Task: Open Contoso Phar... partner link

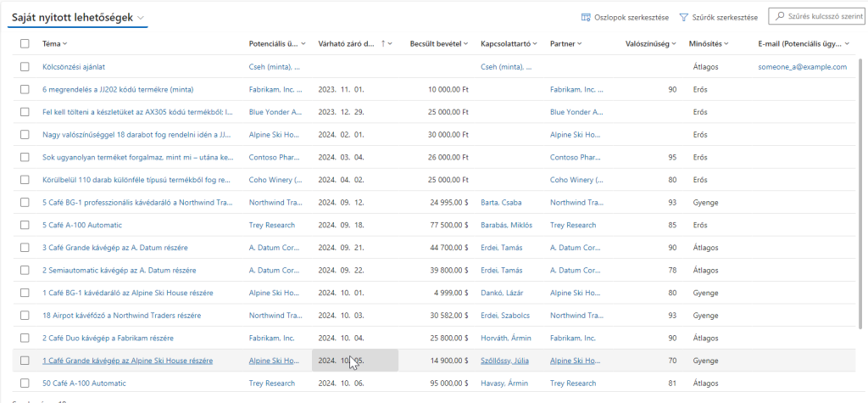Action: [x=576, y=158]
